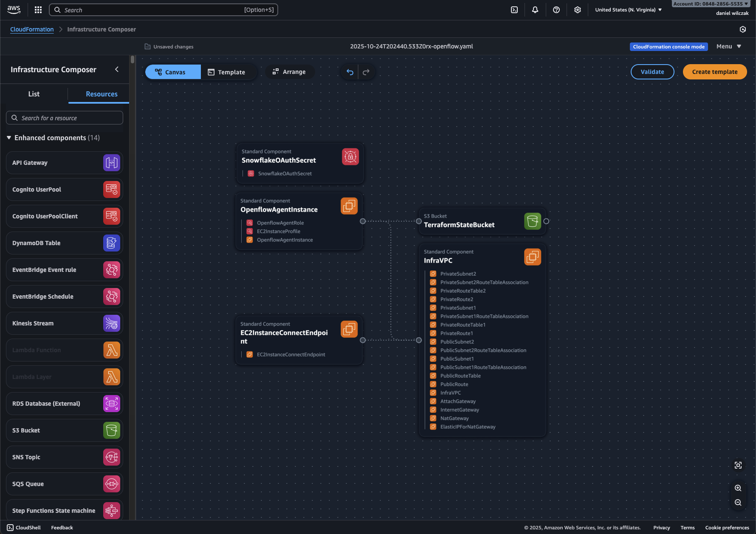Open the Menu dropdown
Screen dimensions: 756x534
point(728,46)
